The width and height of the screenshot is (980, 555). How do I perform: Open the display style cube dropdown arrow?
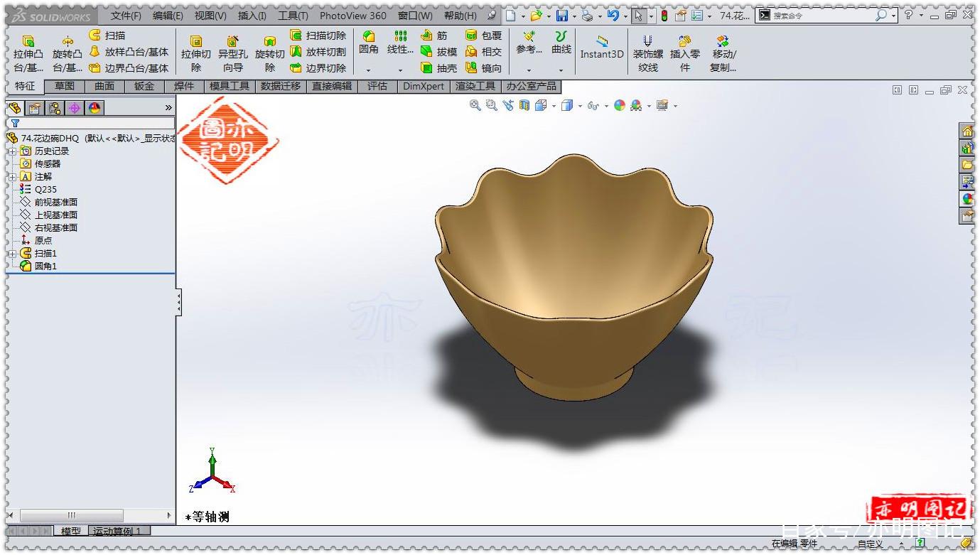point(580,106)
